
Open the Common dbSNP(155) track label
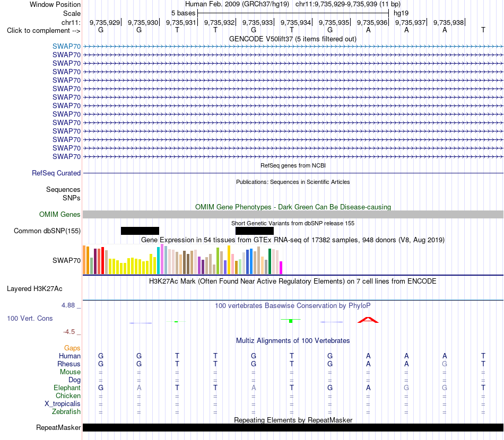tap(47, 231)
